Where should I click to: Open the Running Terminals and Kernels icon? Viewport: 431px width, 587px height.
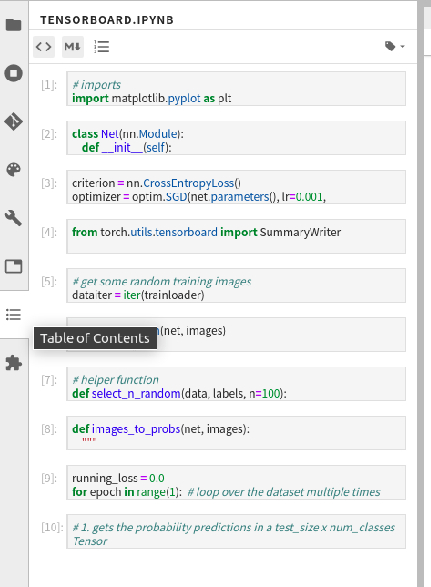pos(13,73)
